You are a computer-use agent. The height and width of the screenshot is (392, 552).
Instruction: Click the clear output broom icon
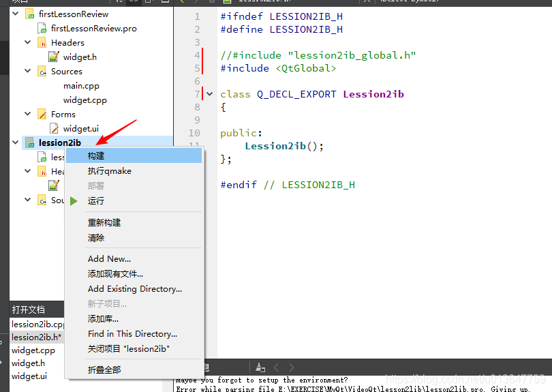point(260,367)
